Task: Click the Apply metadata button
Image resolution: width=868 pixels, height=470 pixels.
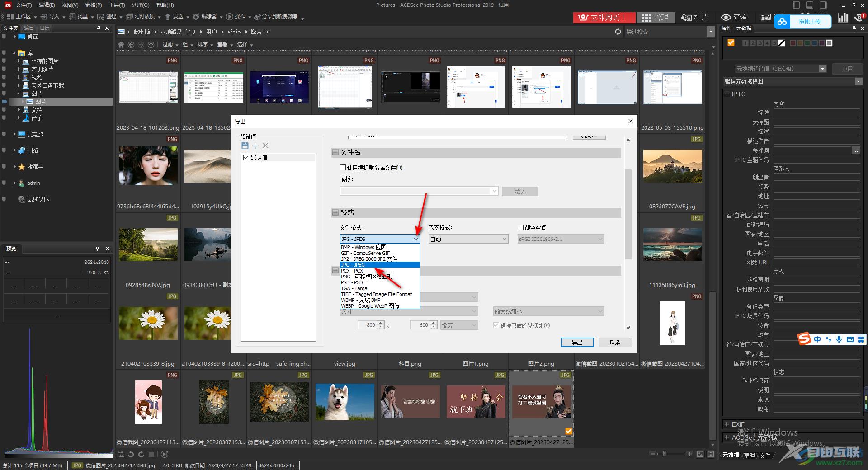Action: point(847,69)
